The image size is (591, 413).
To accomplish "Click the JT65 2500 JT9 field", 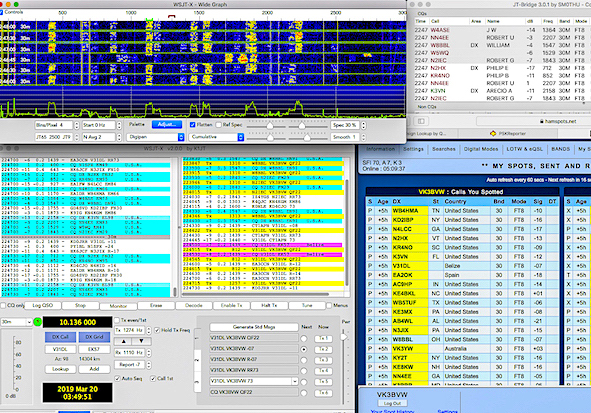I will [54, 137].
